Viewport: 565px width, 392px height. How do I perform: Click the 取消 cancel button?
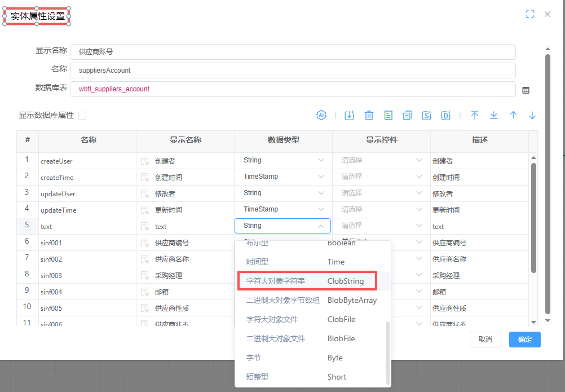coord(485,340)
